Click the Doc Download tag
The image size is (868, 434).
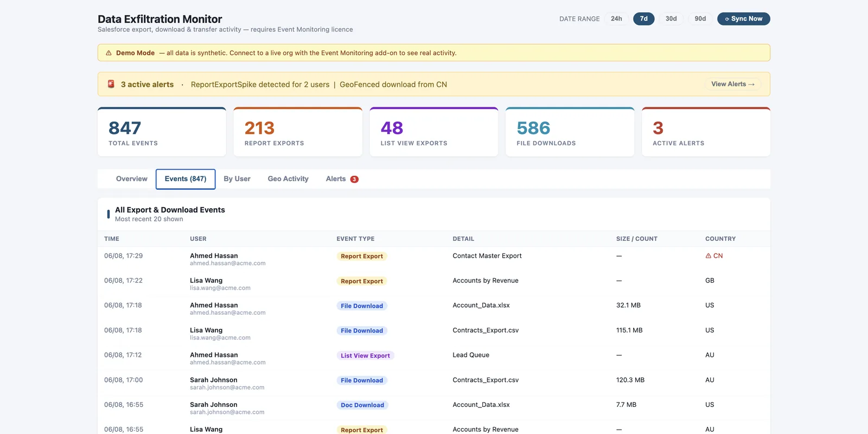(362, 405)
